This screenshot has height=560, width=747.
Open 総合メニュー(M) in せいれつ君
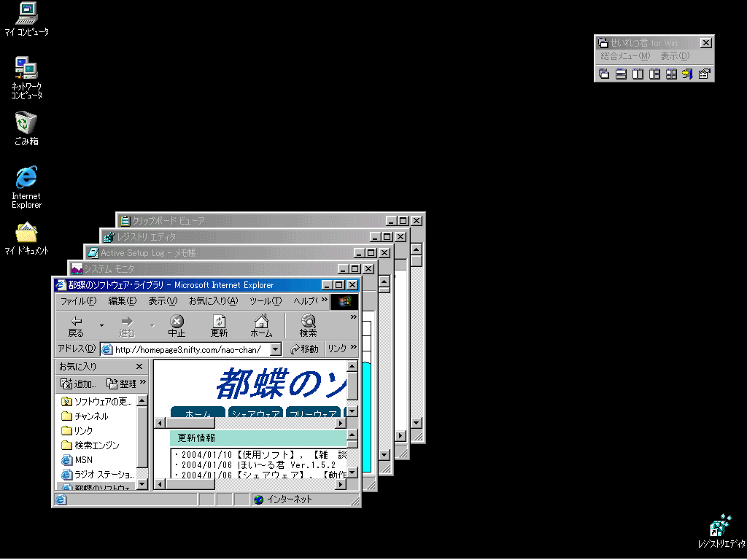(625, 56)
